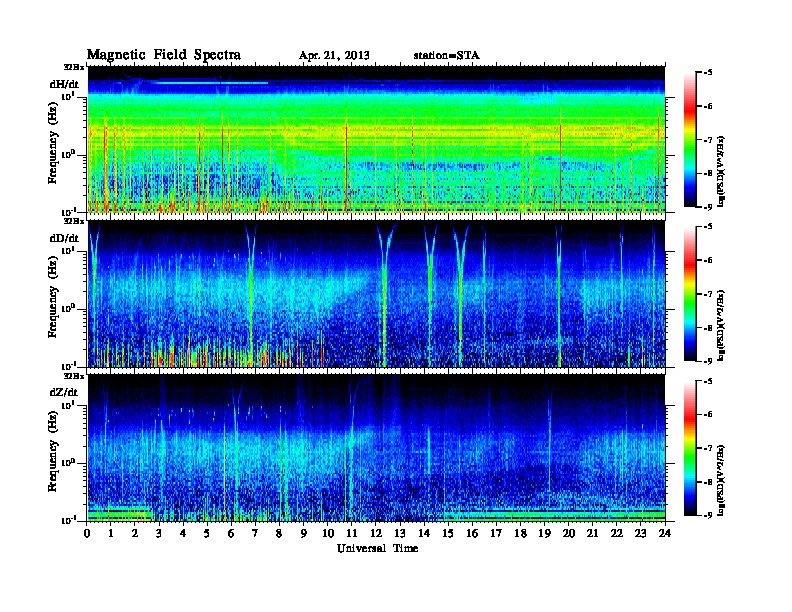Click the '32Hz' label above dZ/dt panel

[74, 376]
